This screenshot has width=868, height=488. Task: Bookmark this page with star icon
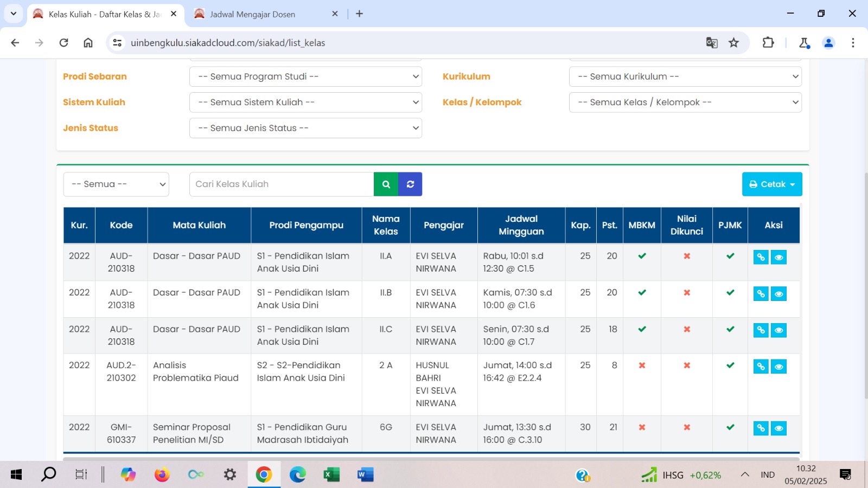click(733, 43)
